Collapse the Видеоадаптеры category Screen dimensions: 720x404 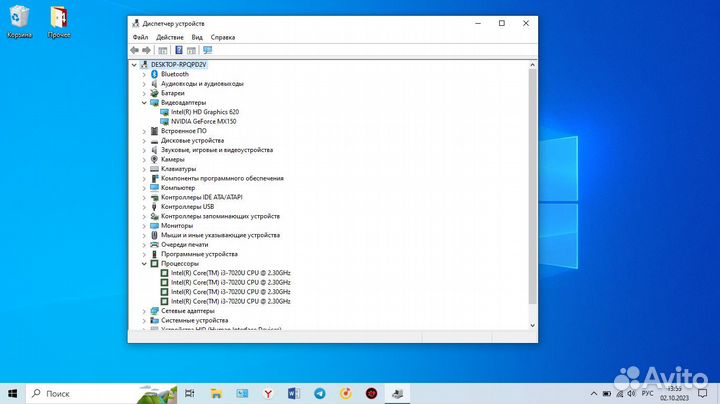[144, 102]
